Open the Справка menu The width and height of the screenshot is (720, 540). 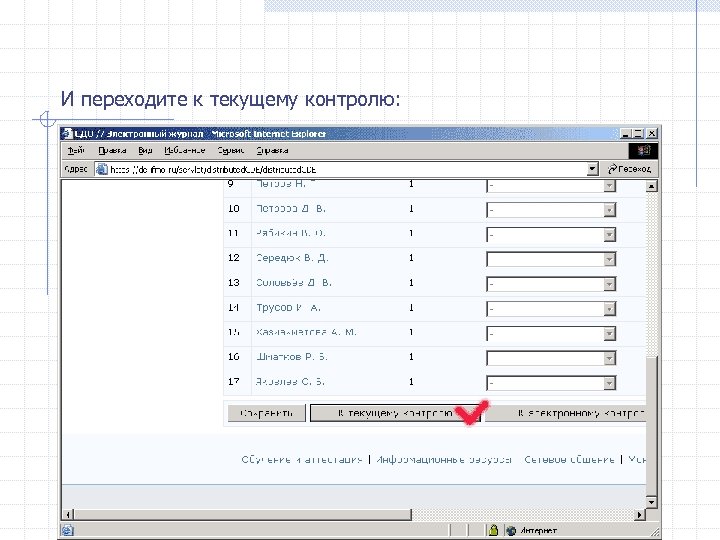(272, 150)
